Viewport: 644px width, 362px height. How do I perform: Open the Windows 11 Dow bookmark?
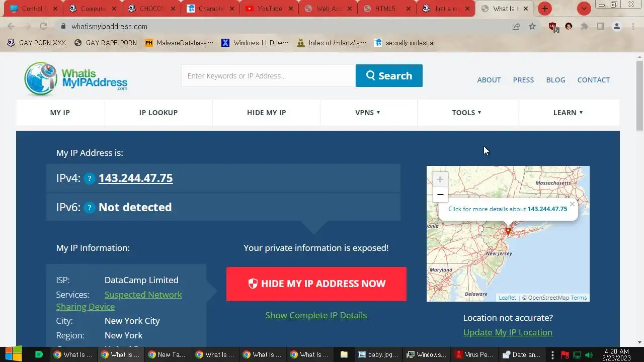coord(255,43)
